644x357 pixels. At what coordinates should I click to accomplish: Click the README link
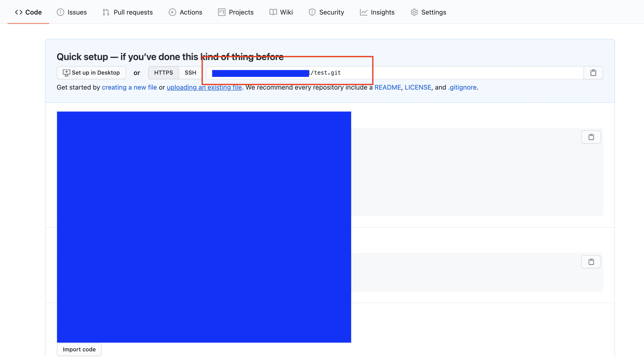click(x=388, y=87)
